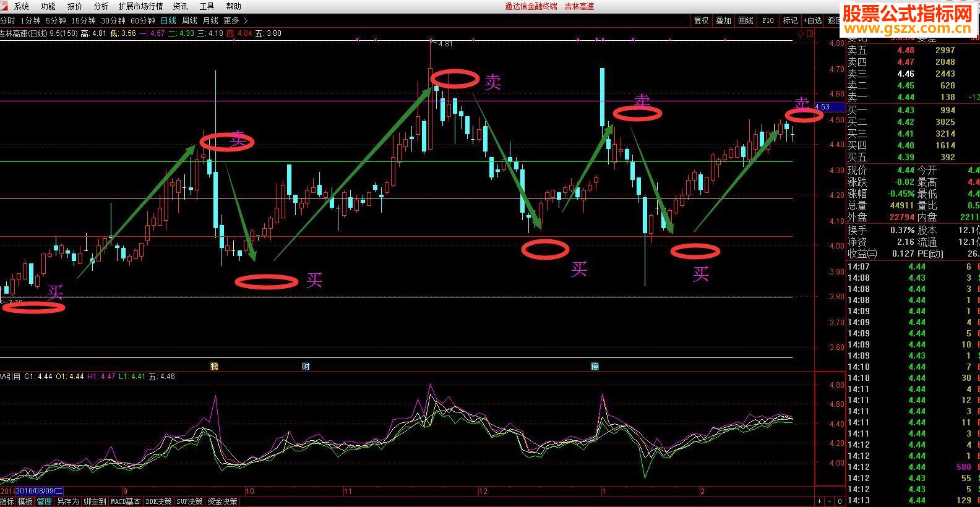The image size is (980, 507).
Task: Switch chart to 1分钟 period
Action: pyautogui.click(x=30, y=20)
